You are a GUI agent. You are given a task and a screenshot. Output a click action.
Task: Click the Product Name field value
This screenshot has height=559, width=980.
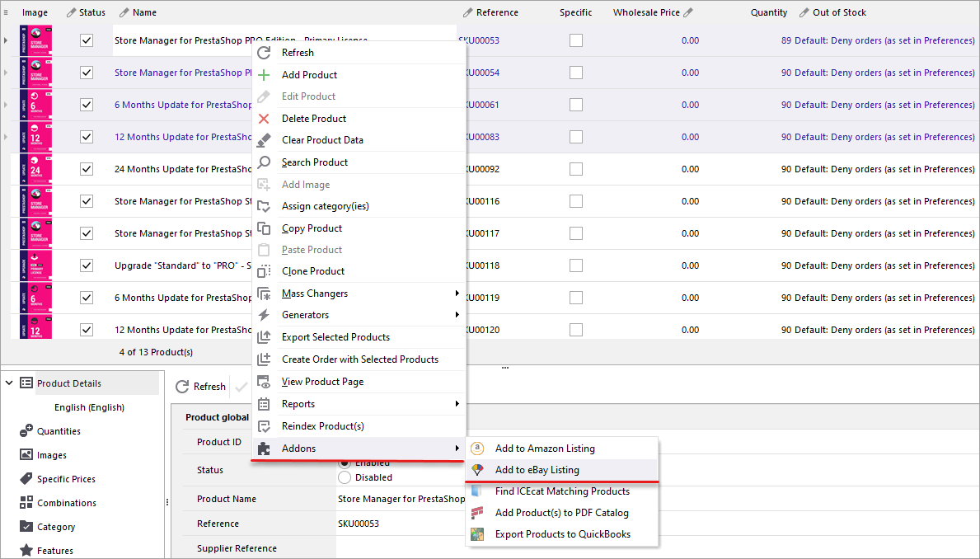(x=401, y=499)
